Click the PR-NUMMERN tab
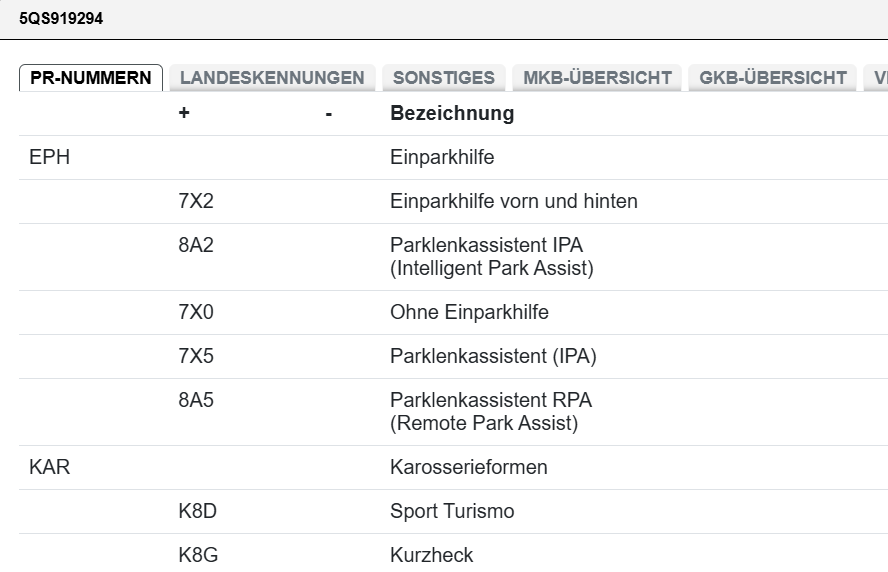The height and width of the screenshot is (572, 888). click(x=91, y=78)
